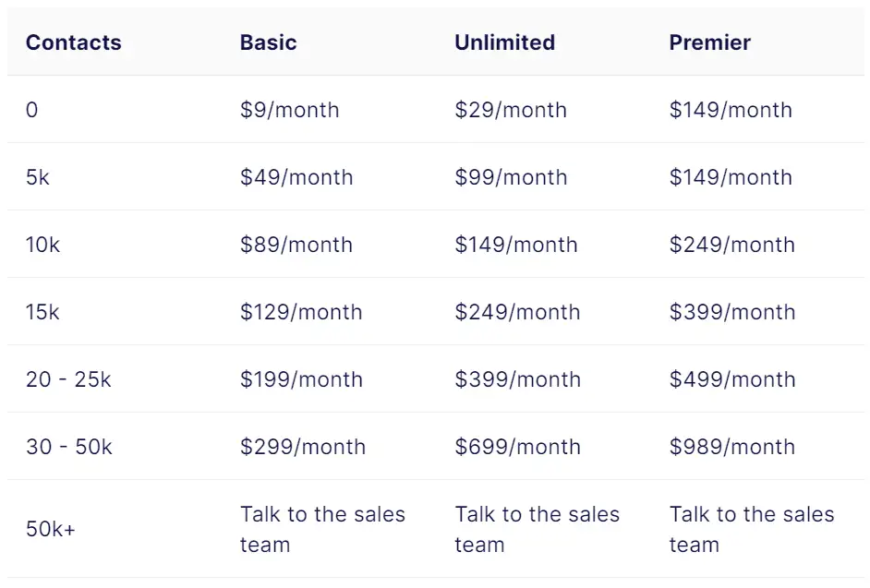Select the Premier plan header

pos(709,42)
